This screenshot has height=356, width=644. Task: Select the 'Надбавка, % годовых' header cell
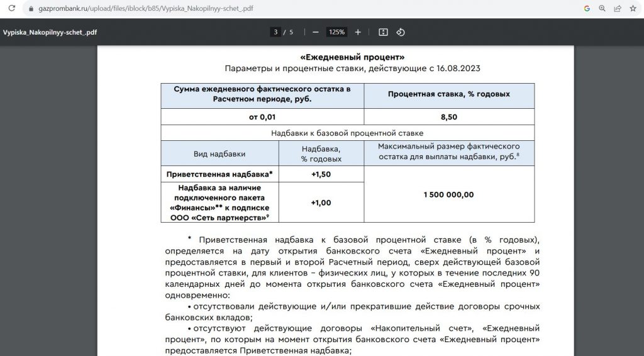pyautogui.click(x=321, y=153)
